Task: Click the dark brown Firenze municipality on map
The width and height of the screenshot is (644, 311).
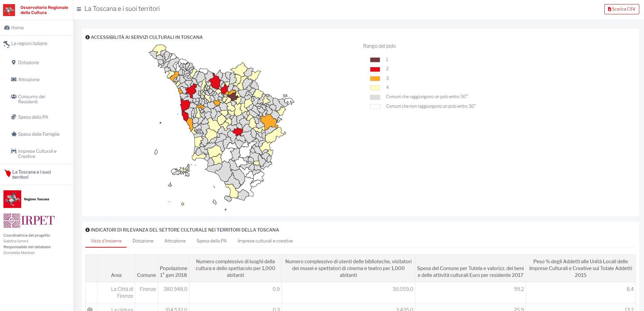Action: (233, 97)
